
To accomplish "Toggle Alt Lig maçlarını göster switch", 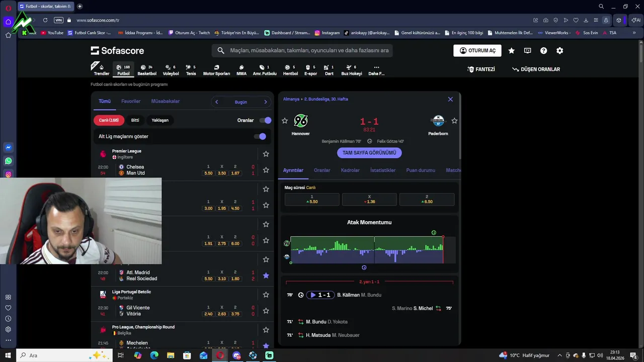I will [260, 136].
